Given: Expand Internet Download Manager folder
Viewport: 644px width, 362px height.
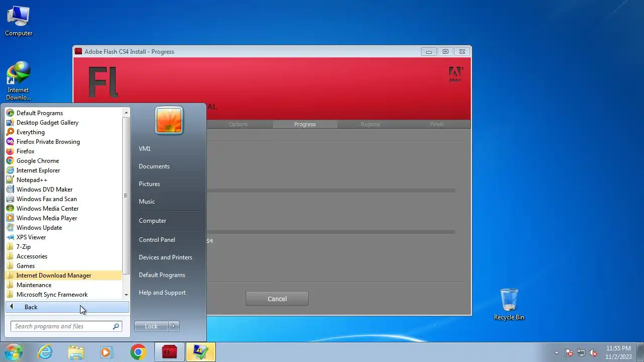Looking at the screenshot, I should tap(63, 276).
